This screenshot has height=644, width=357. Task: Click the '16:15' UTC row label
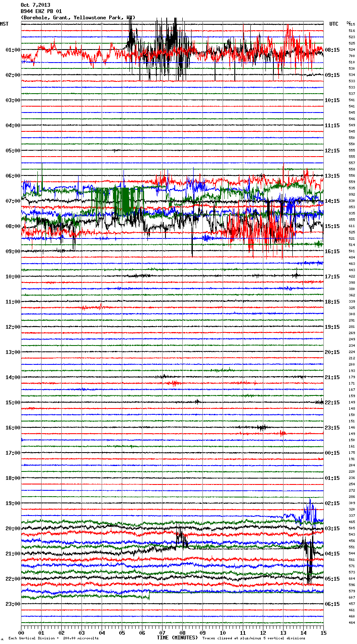click(332, 251)
